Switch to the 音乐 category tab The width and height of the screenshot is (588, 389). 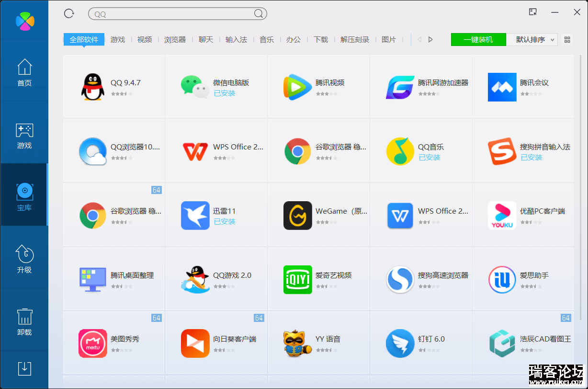tap(267, 40)
